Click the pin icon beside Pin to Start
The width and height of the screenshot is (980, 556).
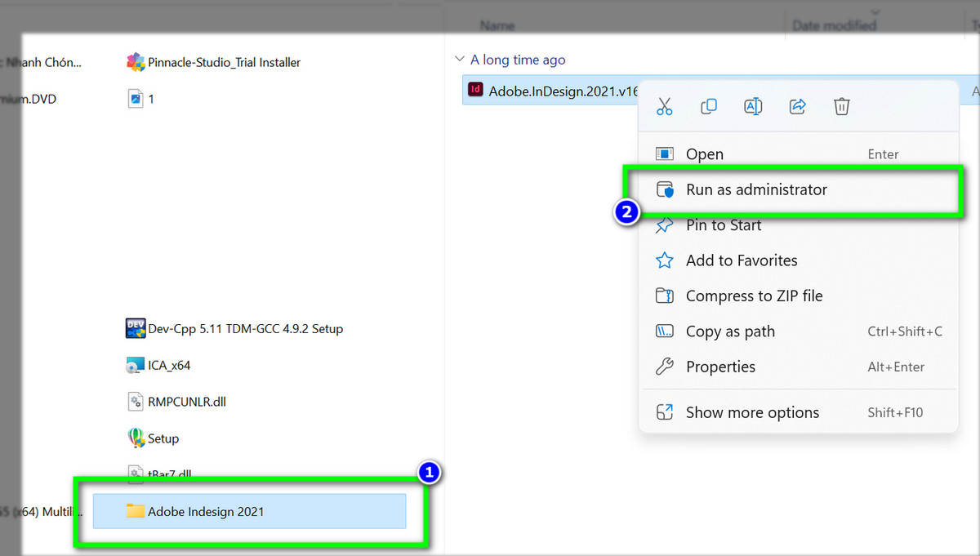(665, 225)
